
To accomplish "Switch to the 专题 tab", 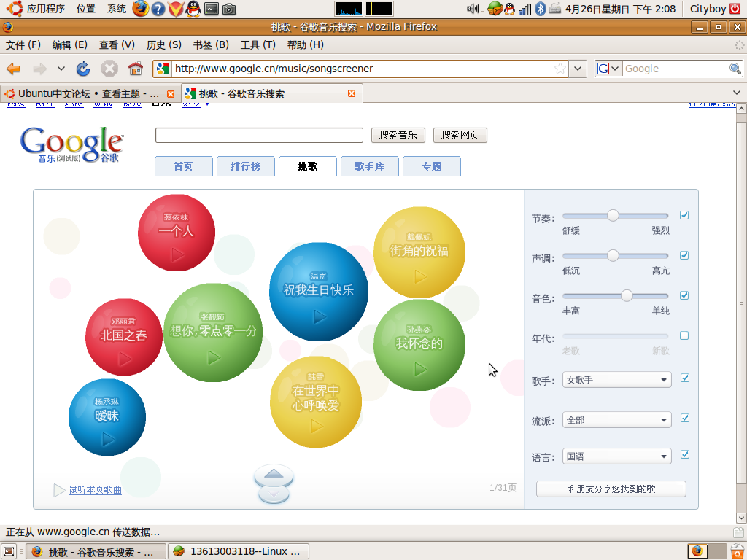I will [x=432, y=166].
